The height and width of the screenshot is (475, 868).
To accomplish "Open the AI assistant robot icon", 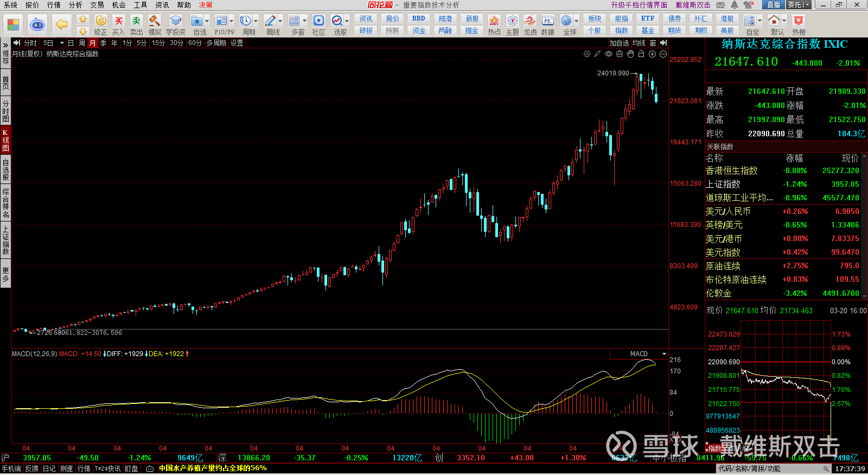I will coord(37,24).
